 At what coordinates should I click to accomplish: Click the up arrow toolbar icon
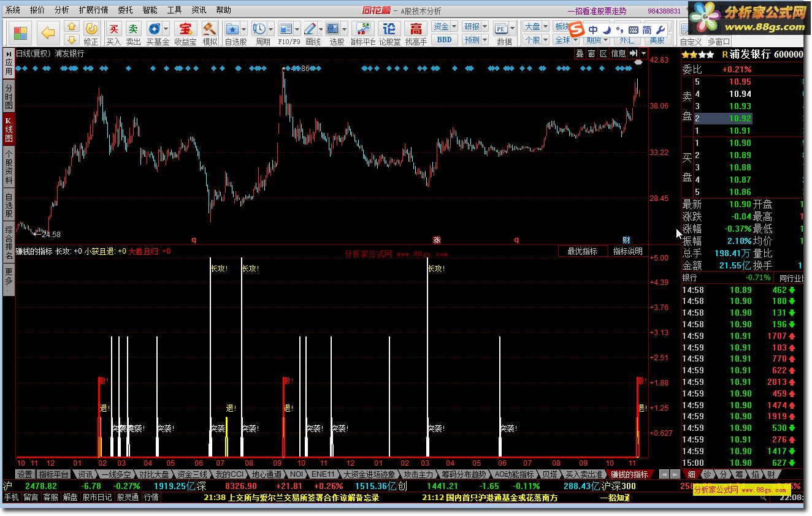coord(72,27)
